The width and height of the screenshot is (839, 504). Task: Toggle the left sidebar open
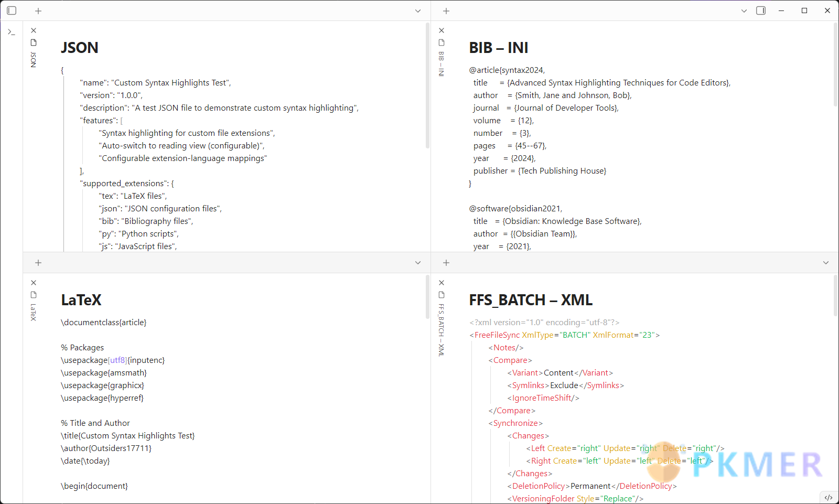12,10
